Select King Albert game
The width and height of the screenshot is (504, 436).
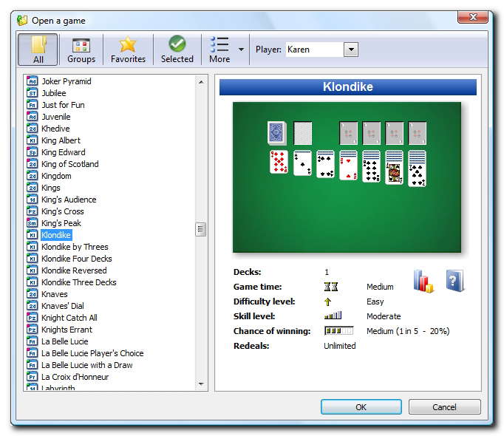[61, 140]
